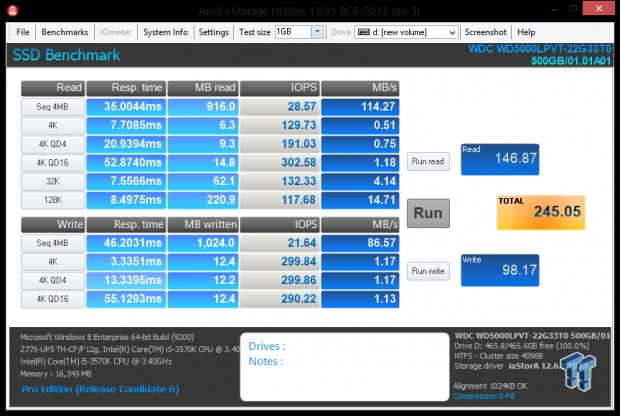
Task: Click the SSD Benchmark heading
Action: [x=66, y=55]
